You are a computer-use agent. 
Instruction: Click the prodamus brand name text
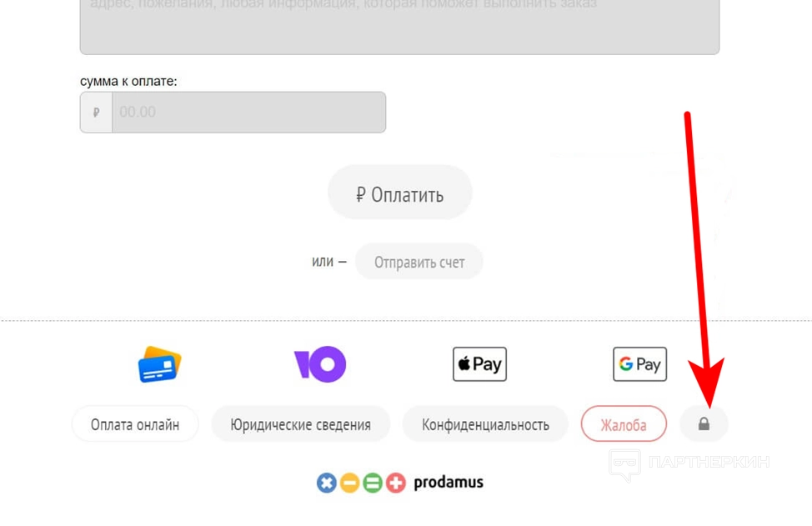tap(449, 483)
